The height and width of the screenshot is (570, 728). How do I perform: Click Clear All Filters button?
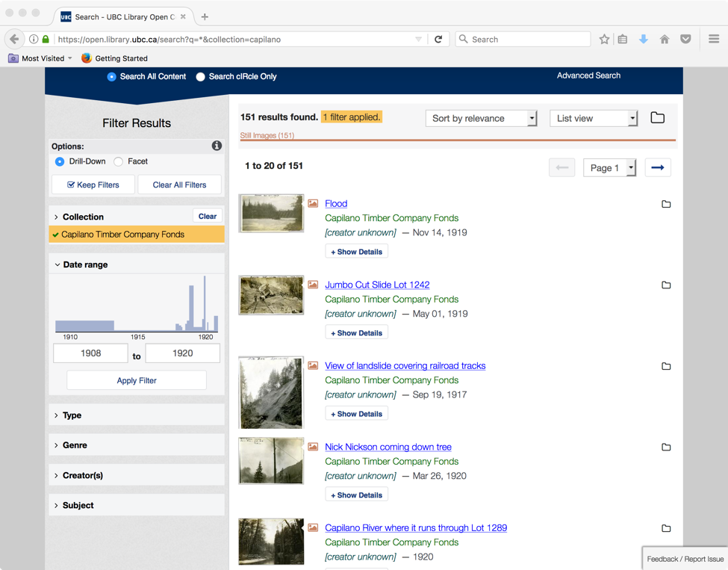pos(179,185)
